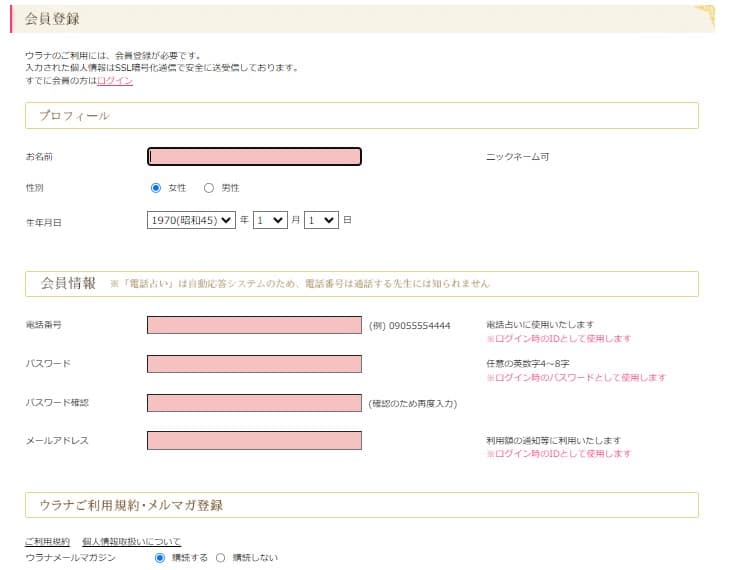The width and height of the screenshot is (733, 570).
Task: Click the 生年月日 label
Action: pyautogui.click(x=43, y=223)
